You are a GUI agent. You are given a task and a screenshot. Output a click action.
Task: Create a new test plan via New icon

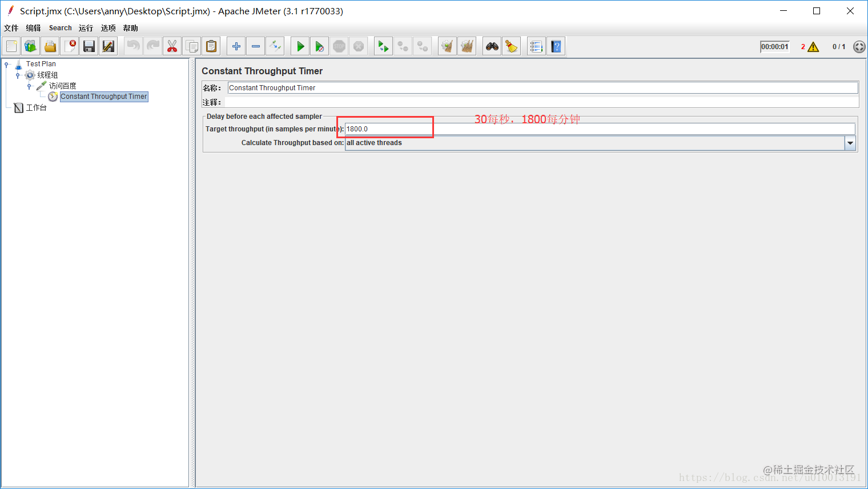click(12, 46)
